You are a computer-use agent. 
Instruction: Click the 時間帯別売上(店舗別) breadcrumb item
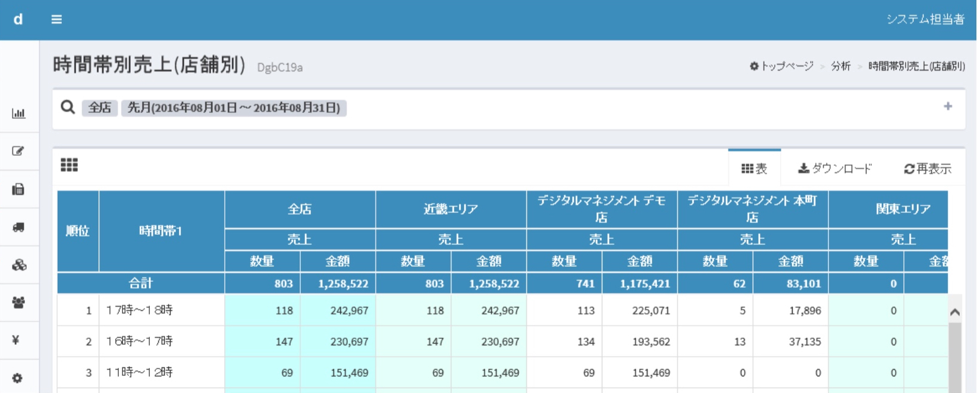(916, 66)
